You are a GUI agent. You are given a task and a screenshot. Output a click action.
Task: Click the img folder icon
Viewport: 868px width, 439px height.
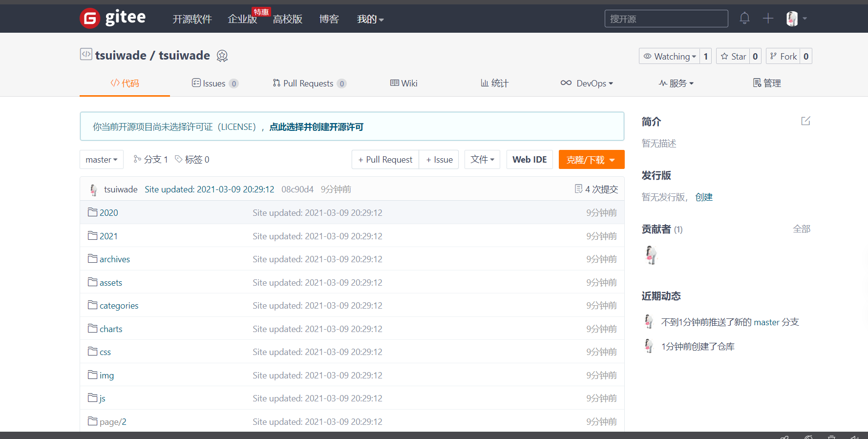click(92, 375)
